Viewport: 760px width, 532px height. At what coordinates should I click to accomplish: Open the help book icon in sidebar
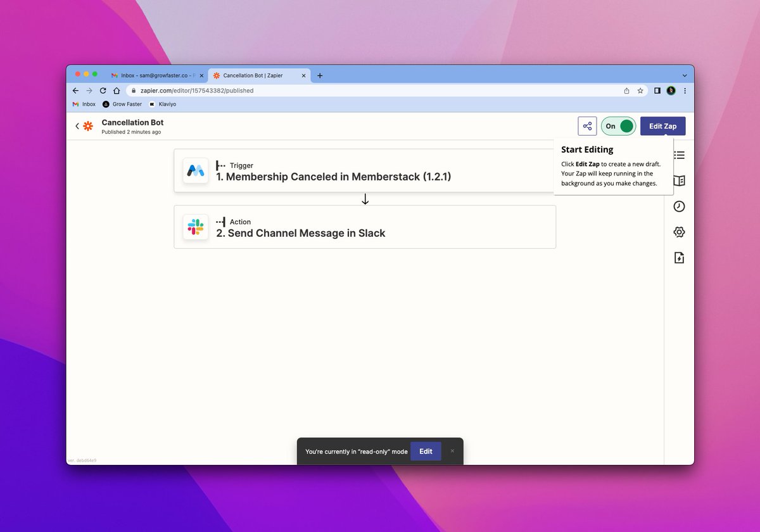(x=679, y=180)
